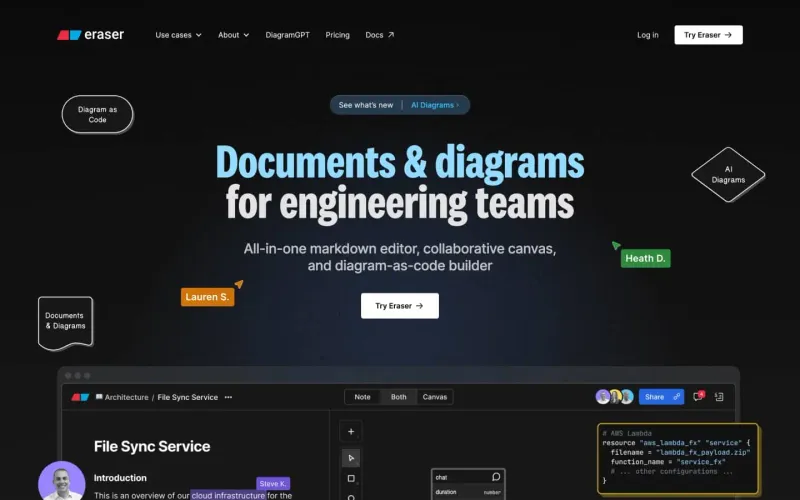This screenshot has width=800, height=500.
Task: Click the collaborator avatars group
Action: (x=615, y=396)
